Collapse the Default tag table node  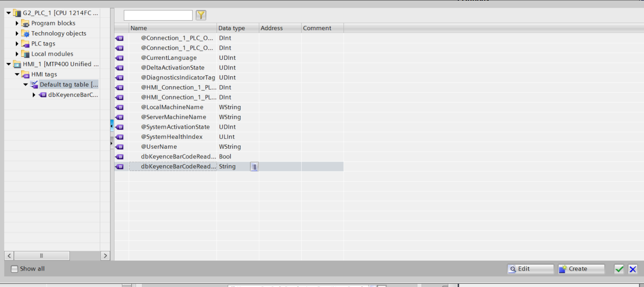25,85
